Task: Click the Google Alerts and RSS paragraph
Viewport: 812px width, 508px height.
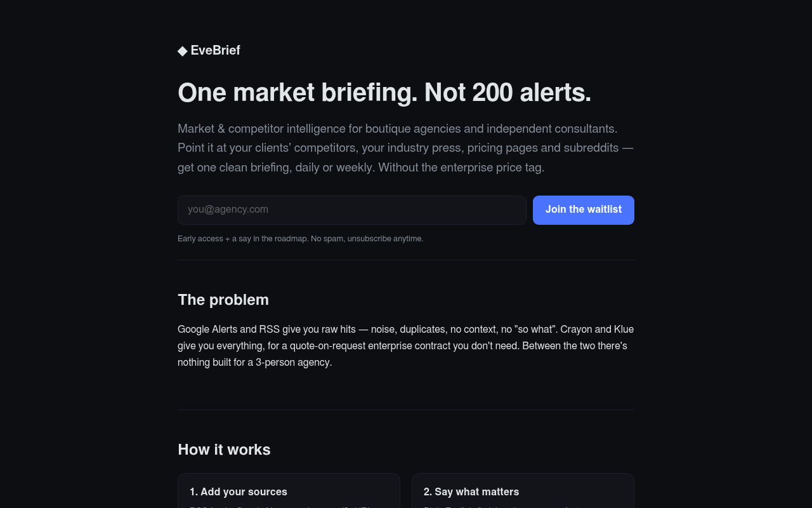Action: tap(406, 346)
